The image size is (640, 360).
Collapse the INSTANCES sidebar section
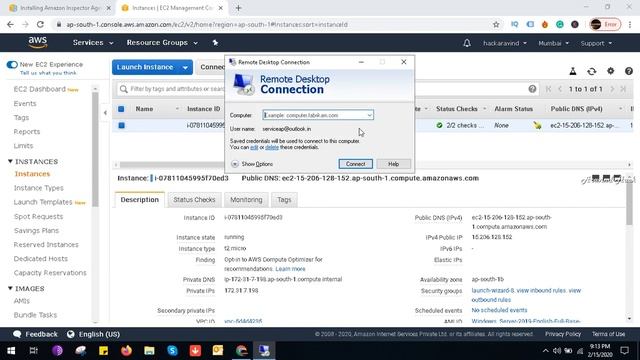[x=10, y=162]
